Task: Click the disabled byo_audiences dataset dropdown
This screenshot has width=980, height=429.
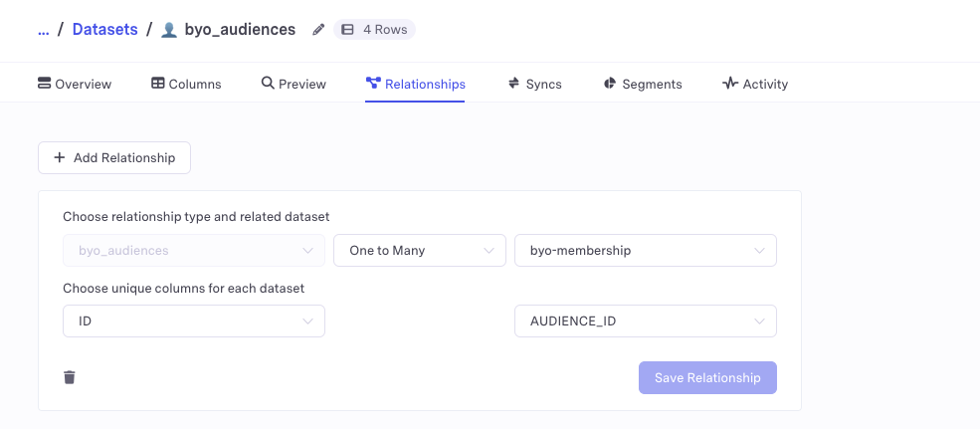Action: coord(194,251)
